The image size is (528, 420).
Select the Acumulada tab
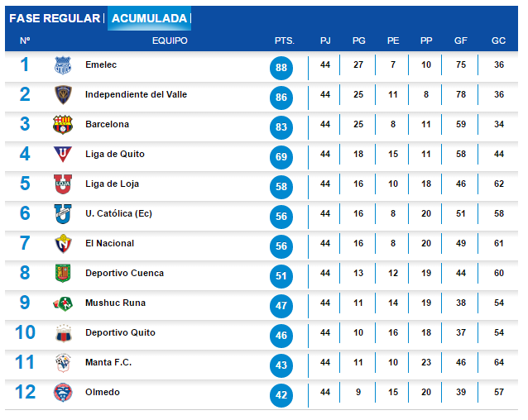pos(149,18)
